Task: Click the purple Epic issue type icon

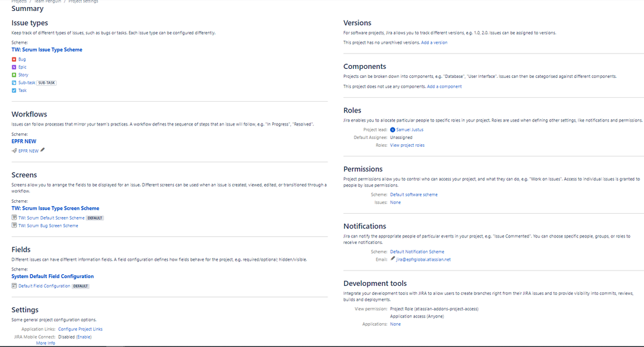Action: tap(14, 67)
